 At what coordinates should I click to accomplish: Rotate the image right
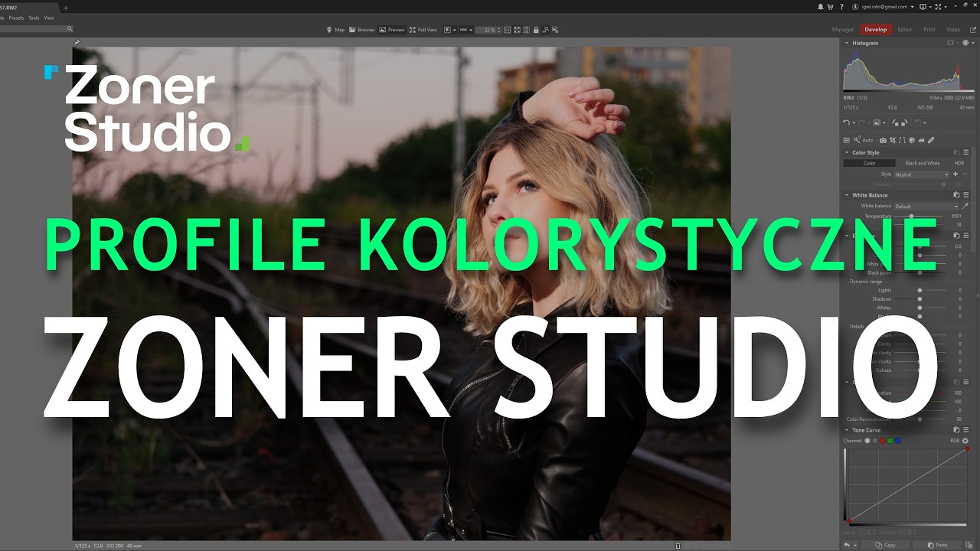click(x=904, y=122)
